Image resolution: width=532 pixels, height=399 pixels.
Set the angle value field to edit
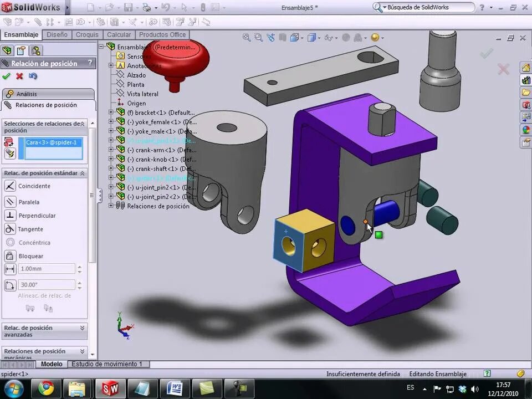[x=47, y=284]
